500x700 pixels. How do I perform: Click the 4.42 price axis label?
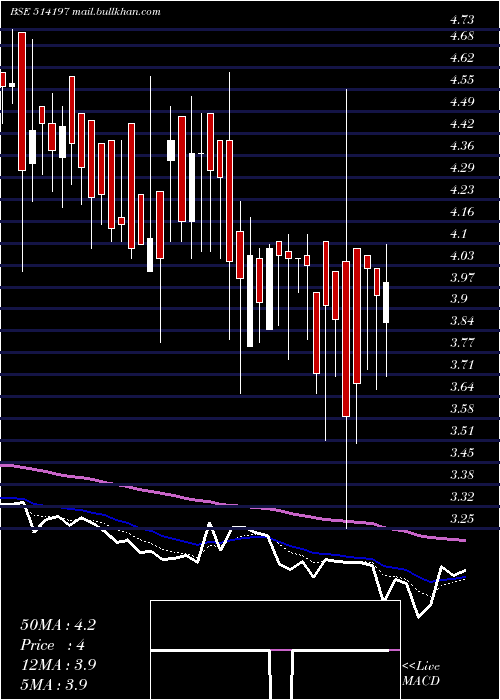[462, 124]
